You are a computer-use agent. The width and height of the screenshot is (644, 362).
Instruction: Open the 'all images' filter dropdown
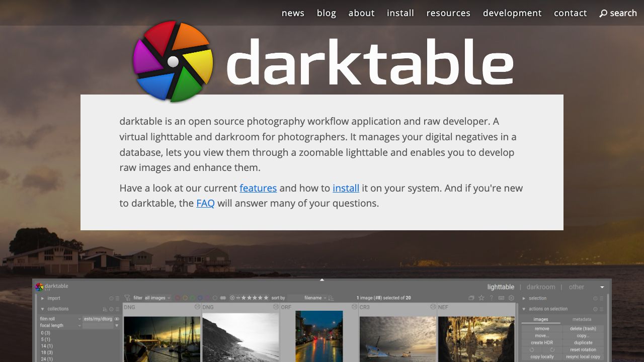point(157,298)
